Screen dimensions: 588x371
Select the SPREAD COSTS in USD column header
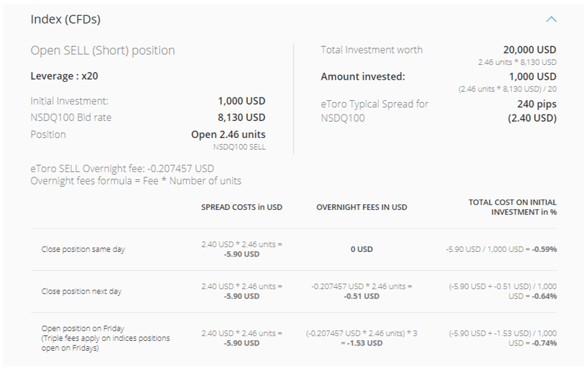[241, 207]
